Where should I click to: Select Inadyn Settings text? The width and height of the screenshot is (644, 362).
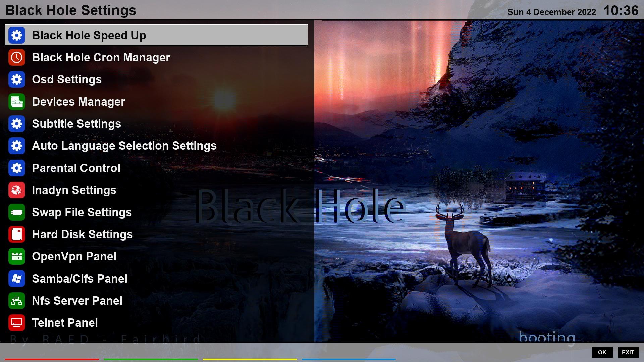74,190
